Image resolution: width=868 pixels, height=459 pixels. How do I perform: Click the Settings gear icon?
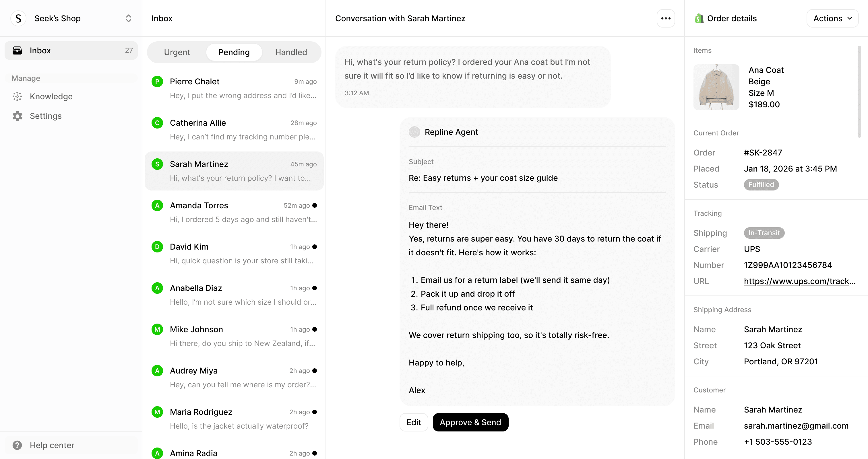[17, 116]
